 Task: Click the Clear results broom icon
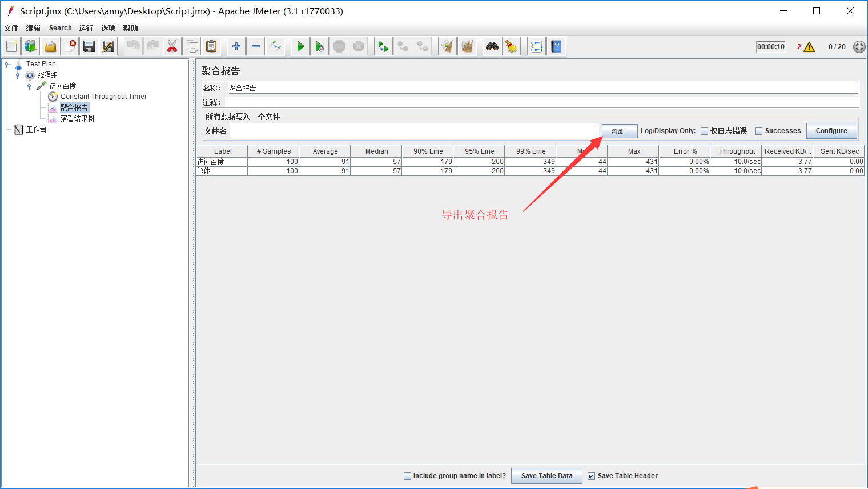[x=447, y=46]
